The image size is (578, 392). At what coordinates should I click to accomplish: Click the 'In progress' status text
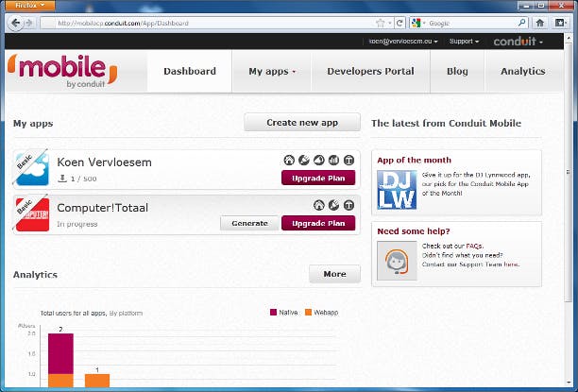(77, 224)
